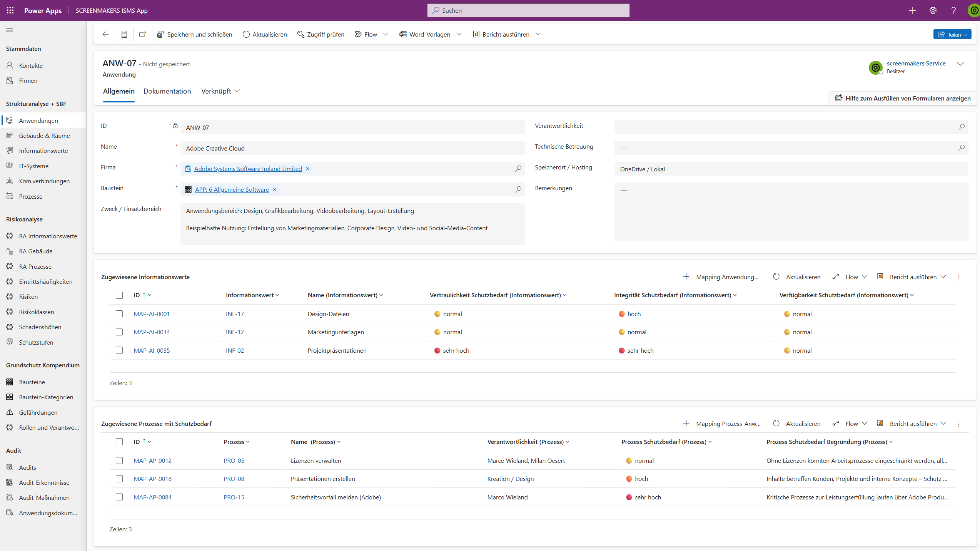Image resolution: width=980 pixels, height=551 pixels.
Task: Open the app launcher waffle icon
Action: (x=10, y=10)
